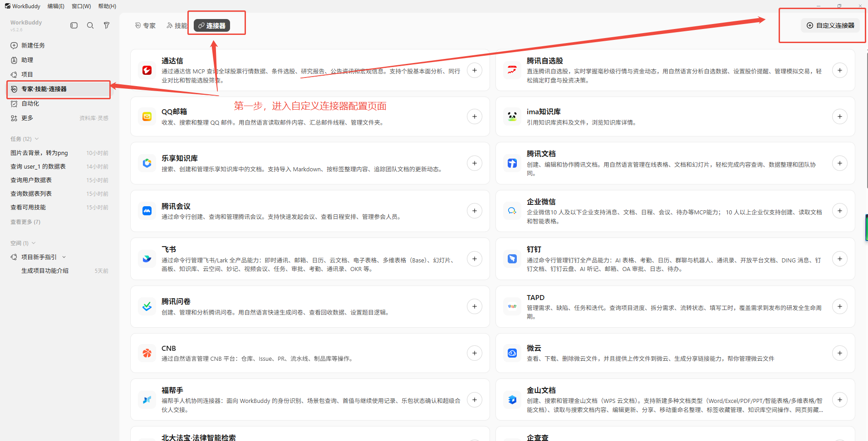Add the 腾讯文档 connector with plus
Viewport: 868px width, 441px height.
click(x=840, y=163)
